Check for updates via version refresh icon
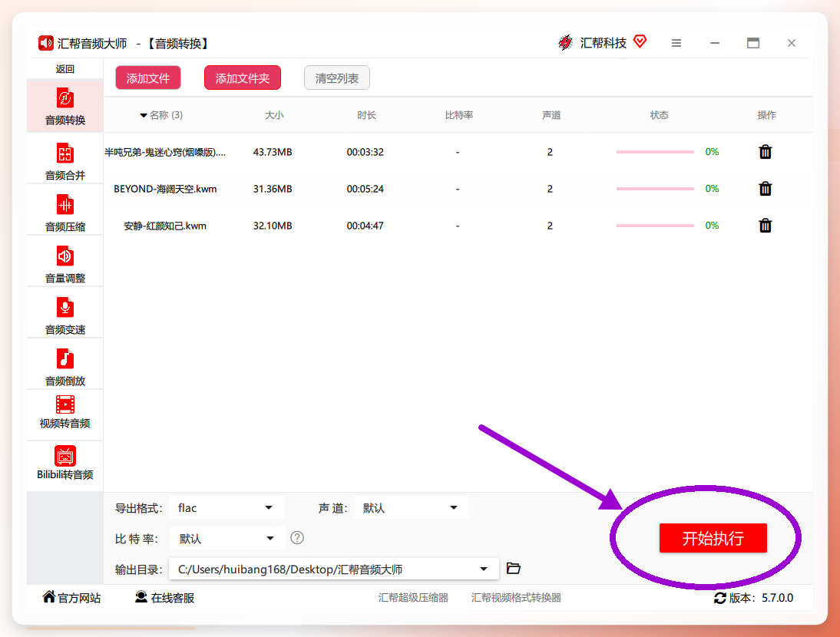Screen dimensions: 840x637 coord(720,598)
